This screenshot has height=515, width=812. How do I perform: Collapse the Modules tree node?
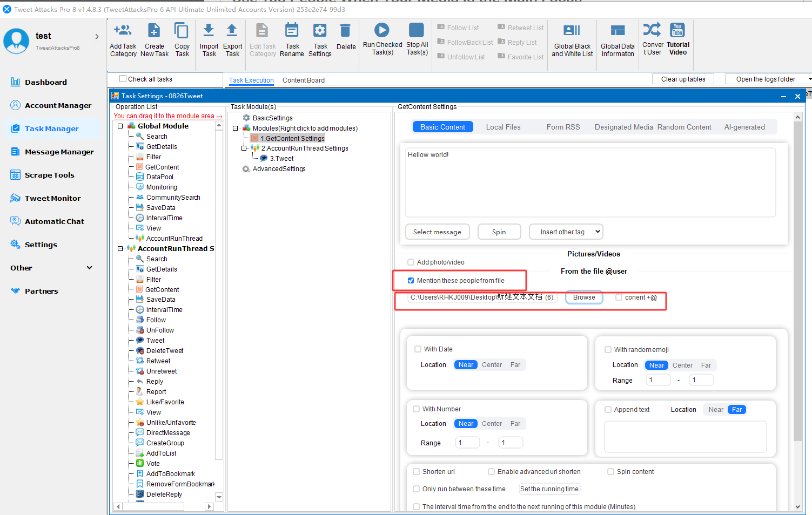tap(236, 128)
